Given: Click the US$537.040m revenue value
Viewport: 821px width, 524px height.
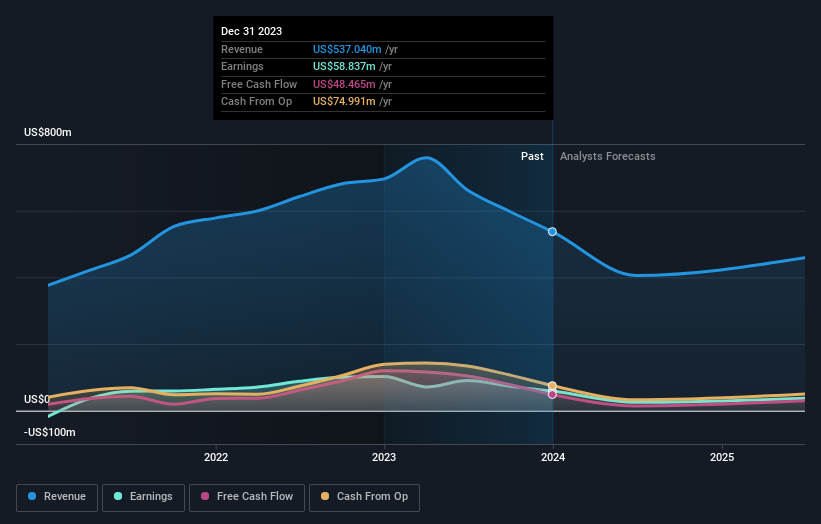Looking at the screenshot, I should (347, 49).
